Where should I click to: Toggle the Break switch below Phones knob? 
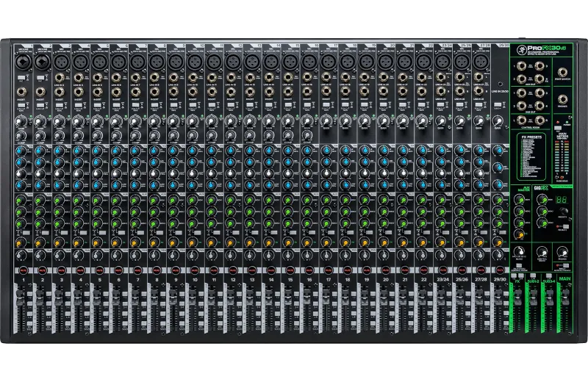tap(566, 265)
